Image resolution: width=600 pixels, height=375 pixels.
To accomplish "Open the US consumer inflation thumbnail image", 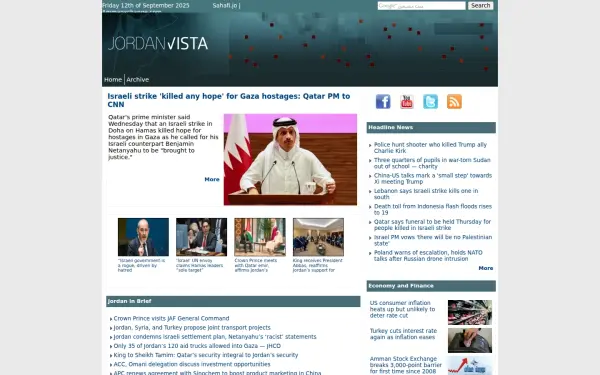I will pos(470,312).
